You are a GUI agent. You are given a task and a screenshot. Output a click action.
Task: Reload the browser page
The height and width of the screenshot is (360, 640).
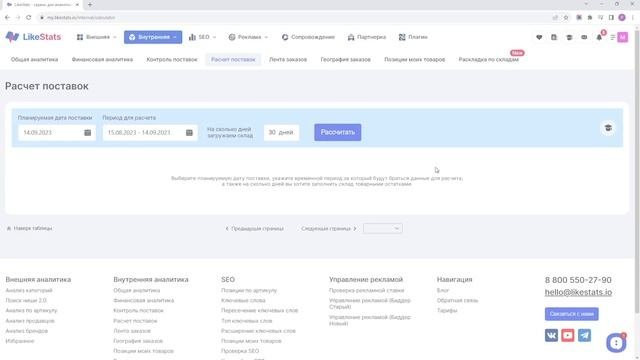(x=29, y=18)
